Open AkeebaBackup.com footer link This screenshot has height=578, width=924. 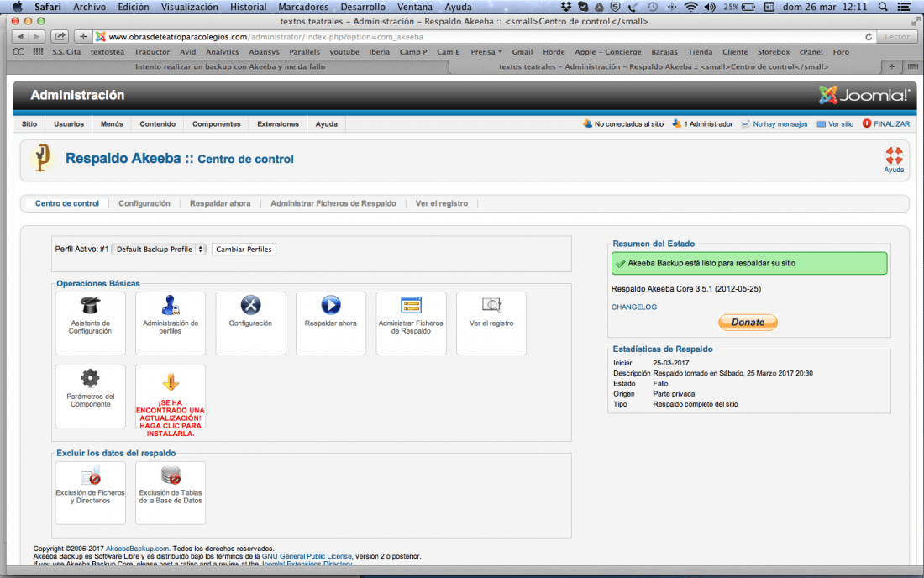pos(137,549)
